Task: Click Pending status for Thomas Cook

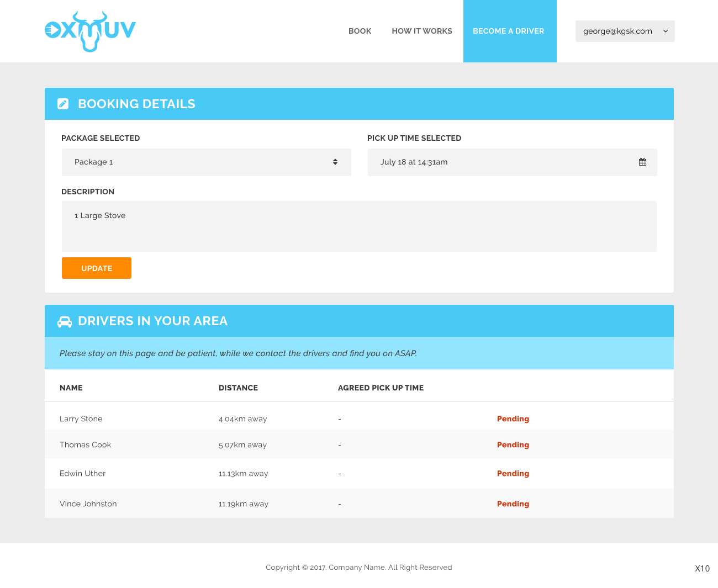Action: point(513,445)
